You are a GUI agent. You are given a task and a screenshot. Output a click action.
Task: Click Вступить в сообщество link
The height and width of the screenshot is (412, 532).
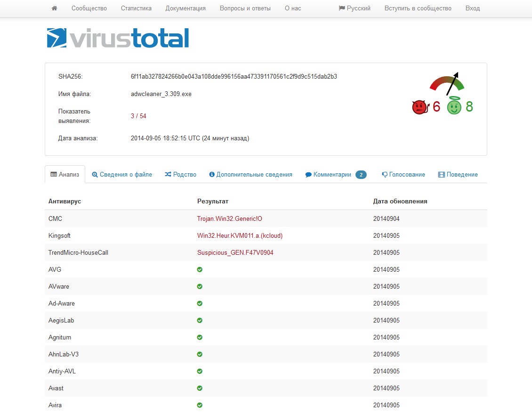click(418, 8)
